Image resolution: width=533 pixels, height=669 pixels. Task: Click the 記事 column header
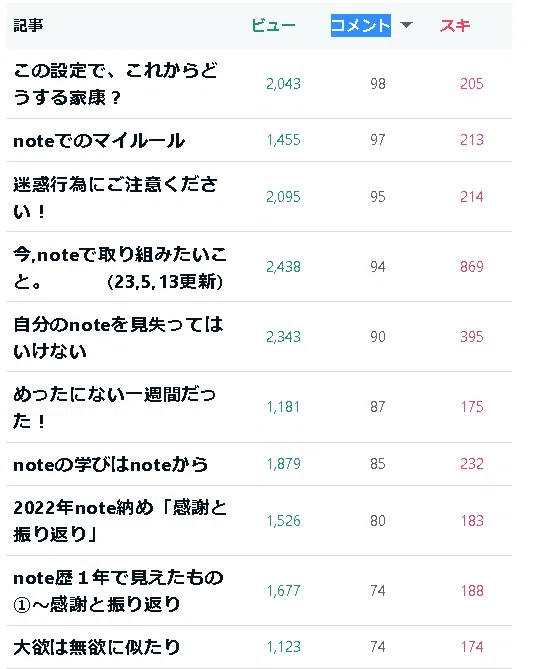(x=28, y=25)
